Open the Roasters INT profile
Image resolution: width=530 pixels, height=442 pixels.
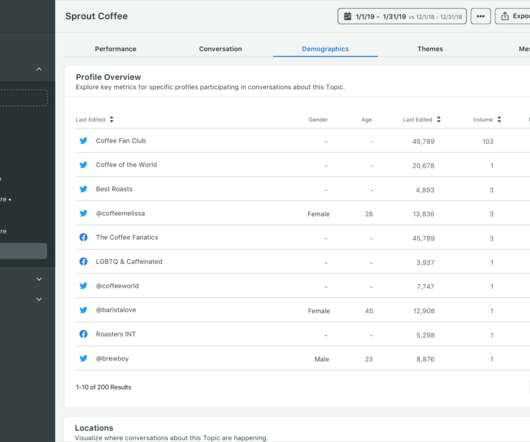pos(116,334)
